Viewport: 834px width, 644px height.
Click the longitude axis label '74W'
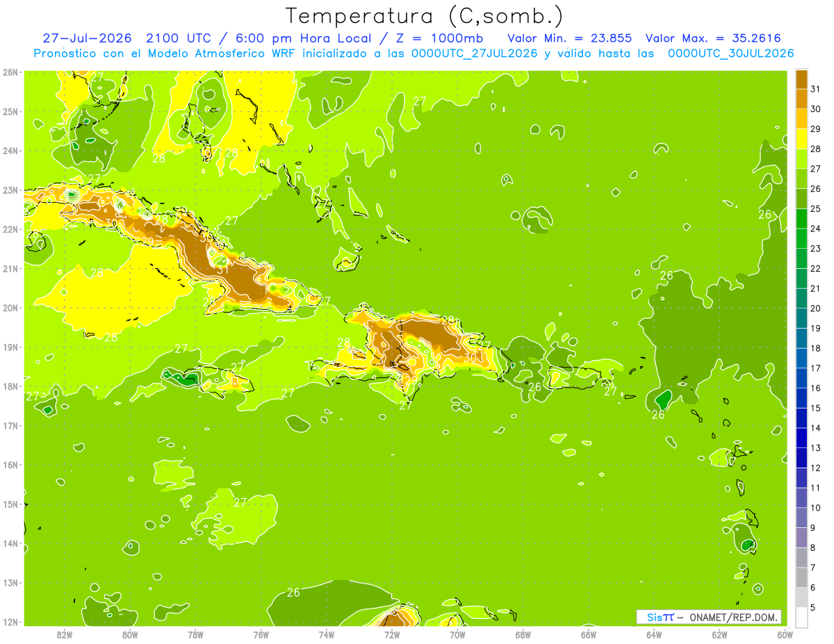pyautogui.click(x=327, y=634)
